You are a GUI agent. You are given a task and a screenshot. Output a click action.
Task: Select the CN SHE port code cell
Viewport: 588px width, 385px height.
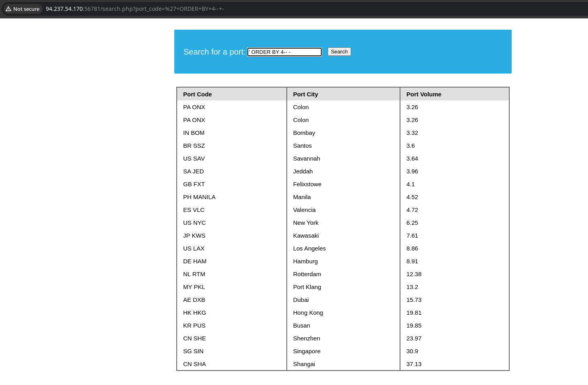[194, 338]
